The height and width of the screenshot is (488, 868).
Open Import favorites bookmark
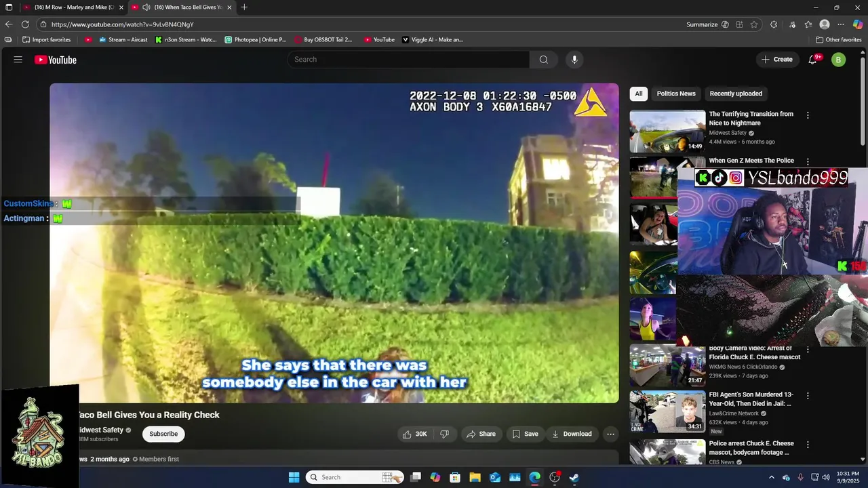[47, 40]
